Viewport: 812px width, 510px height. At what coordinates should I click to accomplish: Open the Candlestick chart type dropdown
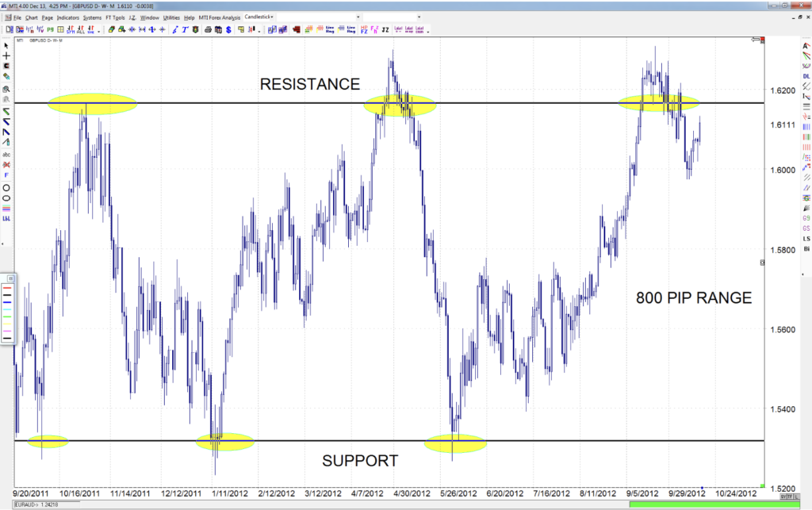pos(272,17)
